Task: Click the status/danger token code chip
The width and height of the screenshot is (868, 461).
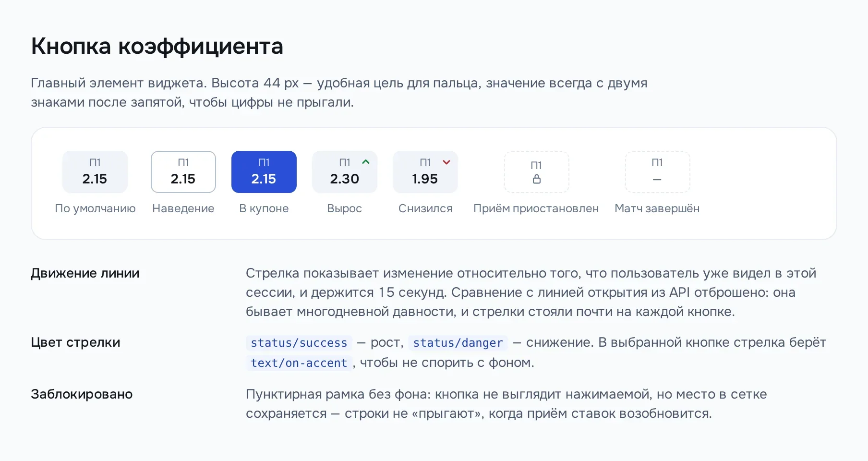Action: 458,343
